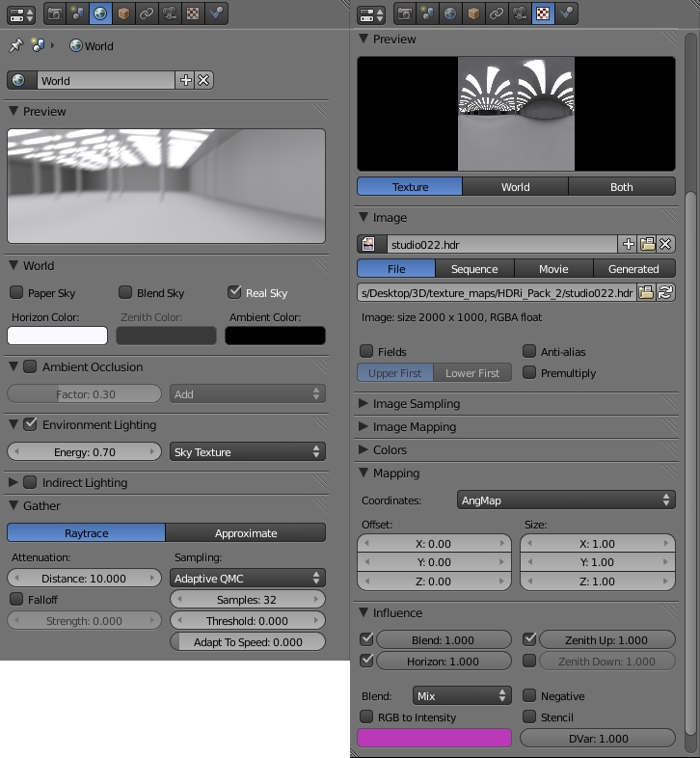Click the Texture preview button

click(x=410, y=186)
